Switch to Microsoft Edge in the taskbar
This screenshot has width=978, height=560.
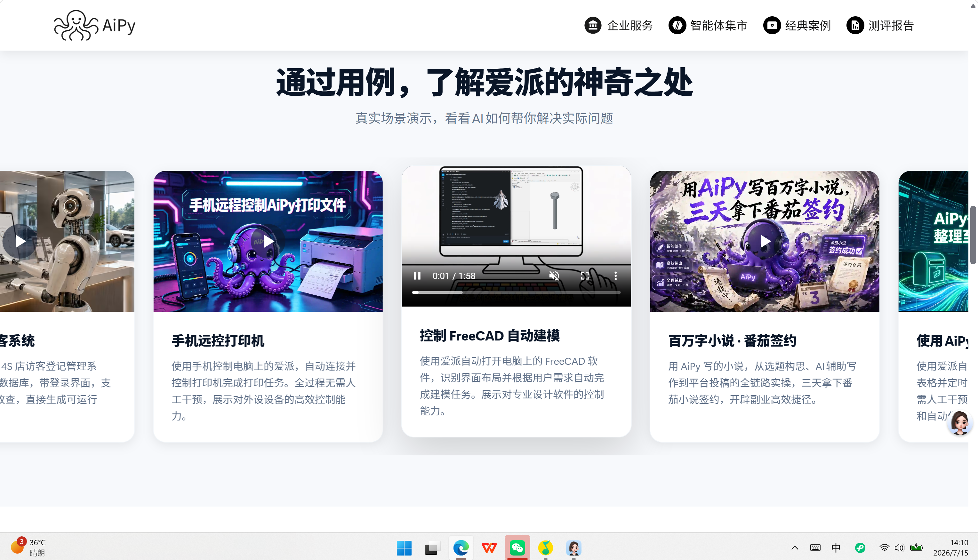(x=461, y=548)
